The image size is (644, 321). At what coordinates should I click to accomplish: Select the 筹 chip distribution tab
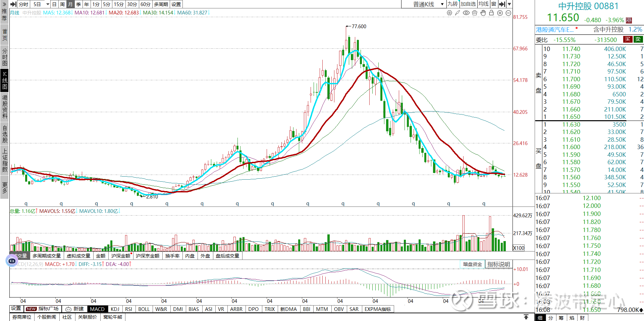pyautogui.click(x=561, y=318)
